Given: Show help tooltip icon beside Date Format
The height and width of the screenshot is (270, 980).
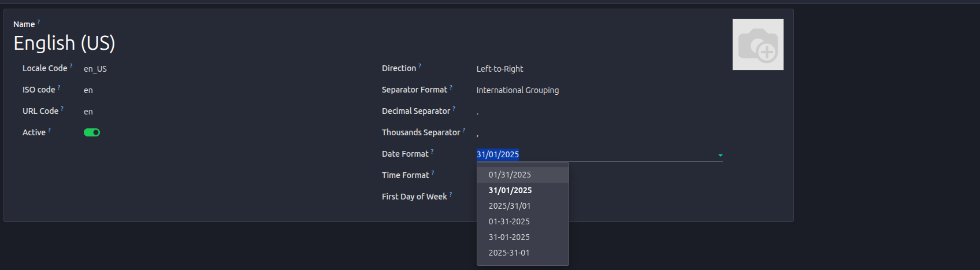Looking at the screenshot, I should click(x=432, y=151).
